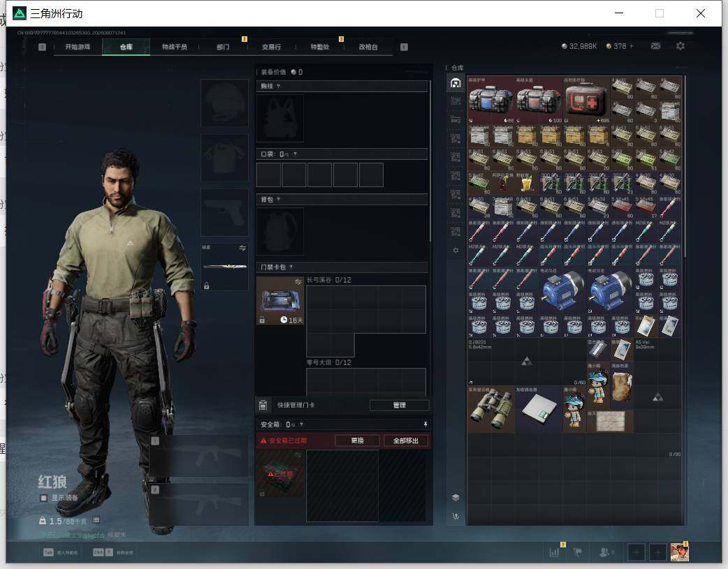Select the red medical kit item
This screenshot has width=728, height=569.
tap(586, 100)
